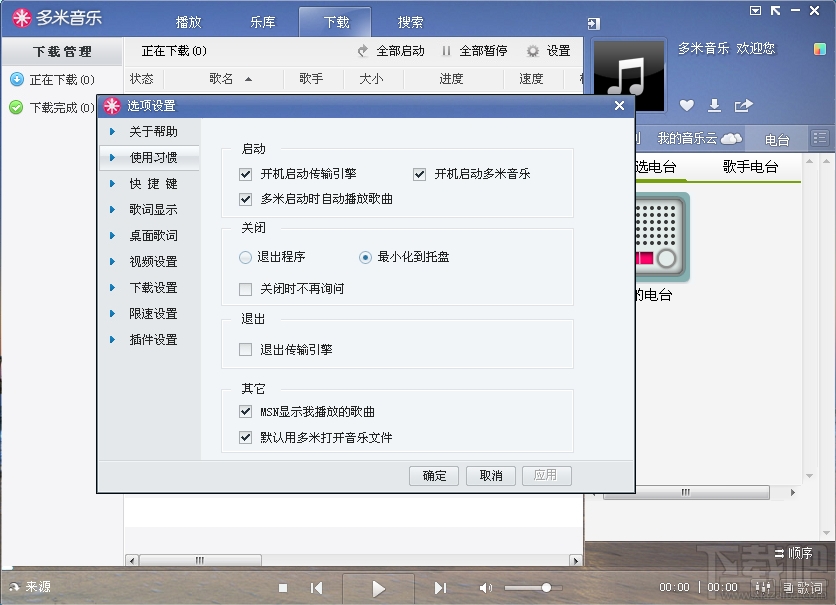Switch to the 歌手电台 tab
The height and width of the screenshot is (605, 836).
pos(751,164)
